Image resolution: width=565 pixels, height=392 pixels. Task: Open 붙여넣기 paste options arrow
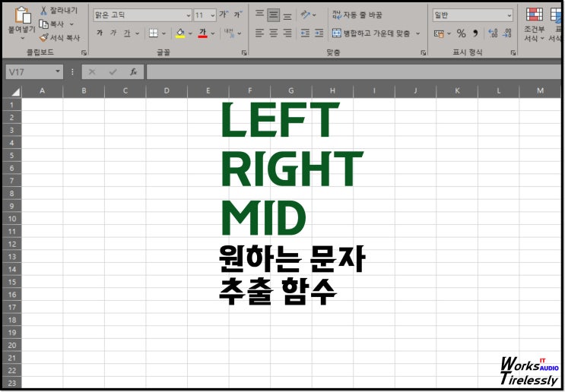click(22, 38)
